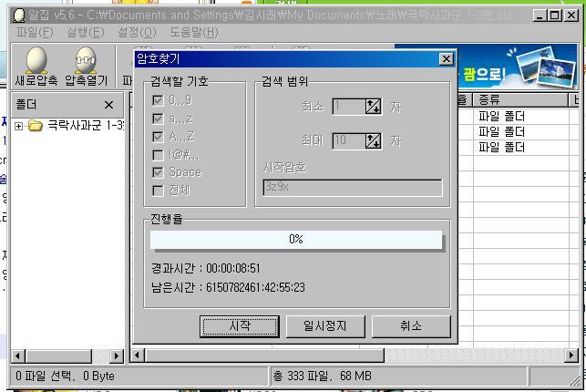This screenshot has height=392, width=586.
Task: Minimize the 알집 window
Action: [x=540, y=15]
